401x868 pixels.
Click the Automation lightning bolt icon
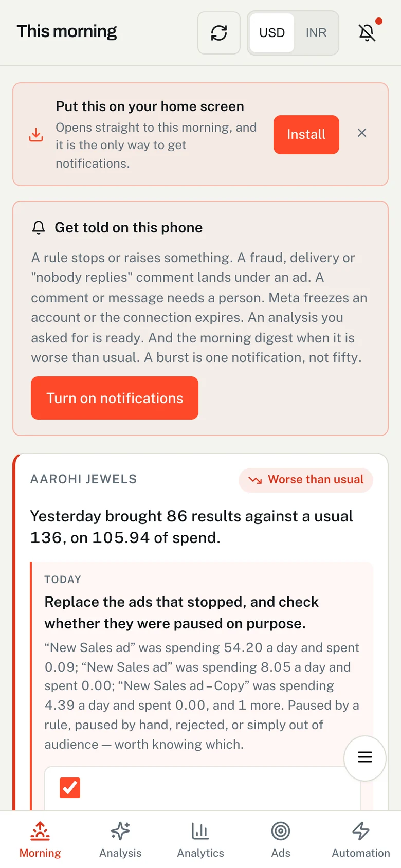[361, 830]
